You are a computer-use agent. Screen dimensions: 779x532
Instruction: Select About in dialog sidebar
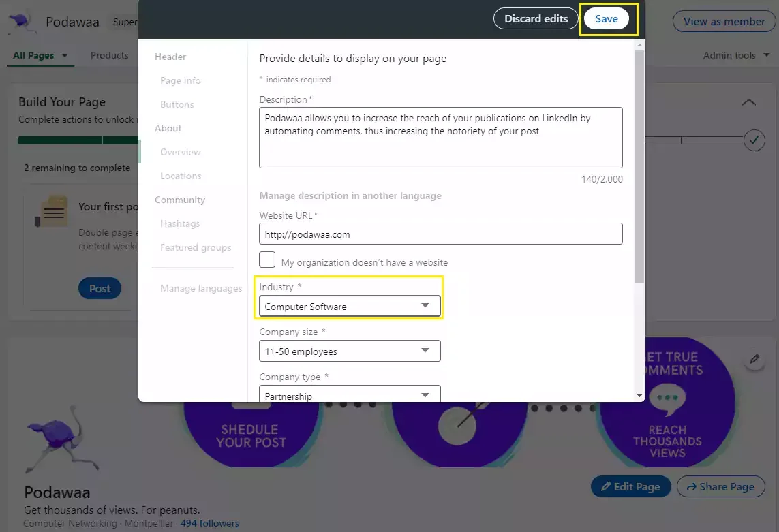coord(168,128)
